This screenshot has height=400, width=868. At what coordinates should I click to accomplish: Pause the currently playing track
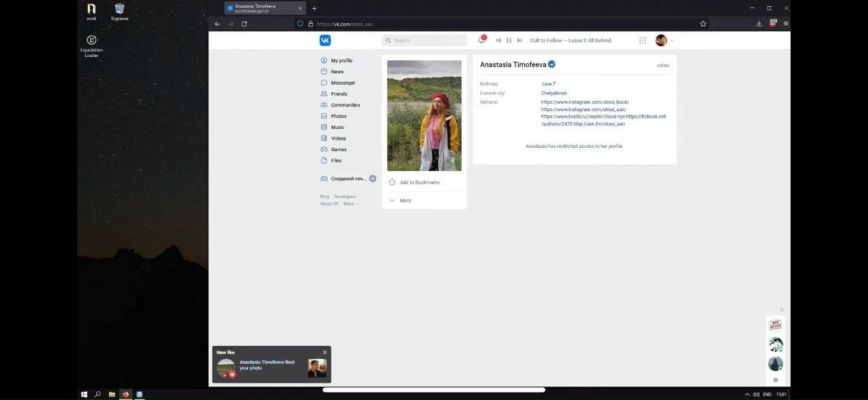tap(509, 41)
